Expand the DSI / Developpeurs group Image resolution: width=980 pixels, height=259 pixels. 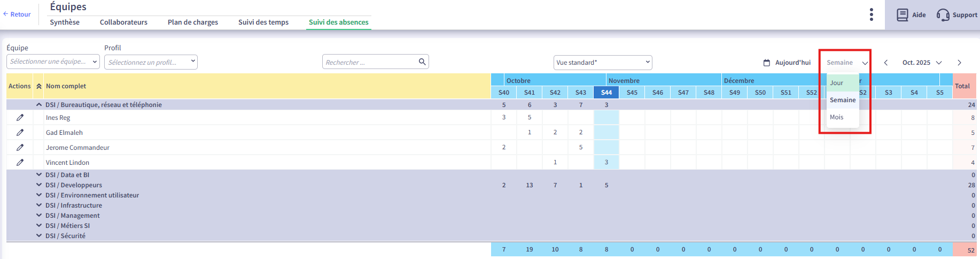[39, 185]
